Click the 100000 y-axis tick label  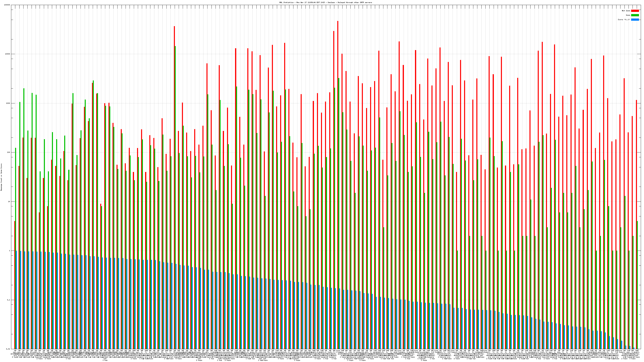7,5
